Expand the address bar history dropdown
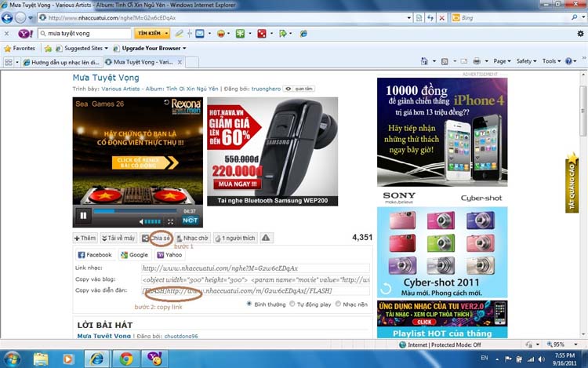 click(408, 17)
